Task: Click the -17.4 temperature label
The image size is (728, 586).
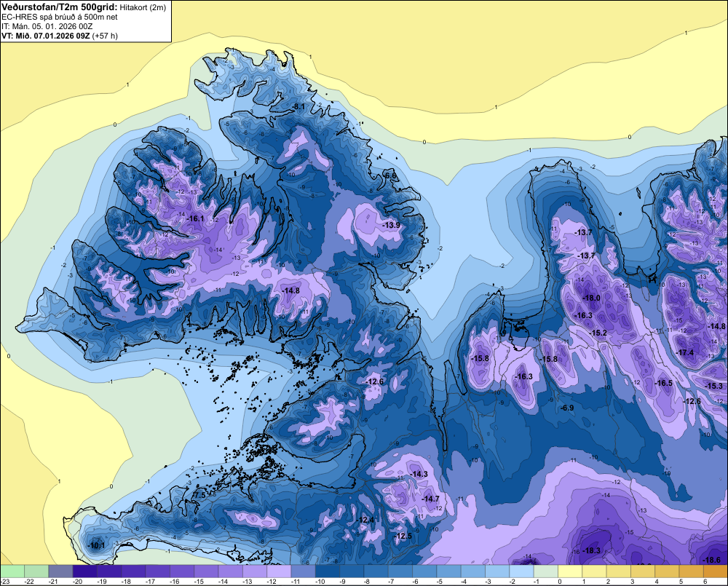Action: pos(685,352)
